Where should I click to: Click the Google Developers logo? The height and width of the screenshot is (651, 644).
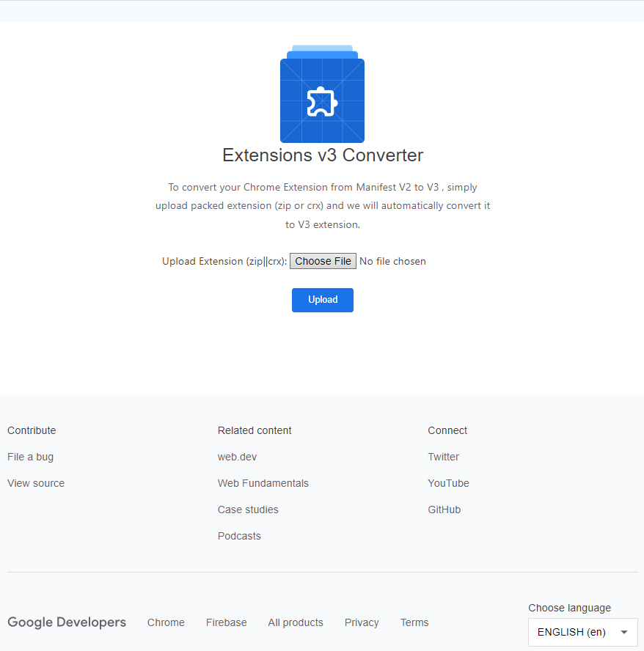click(x=67, y=622)
